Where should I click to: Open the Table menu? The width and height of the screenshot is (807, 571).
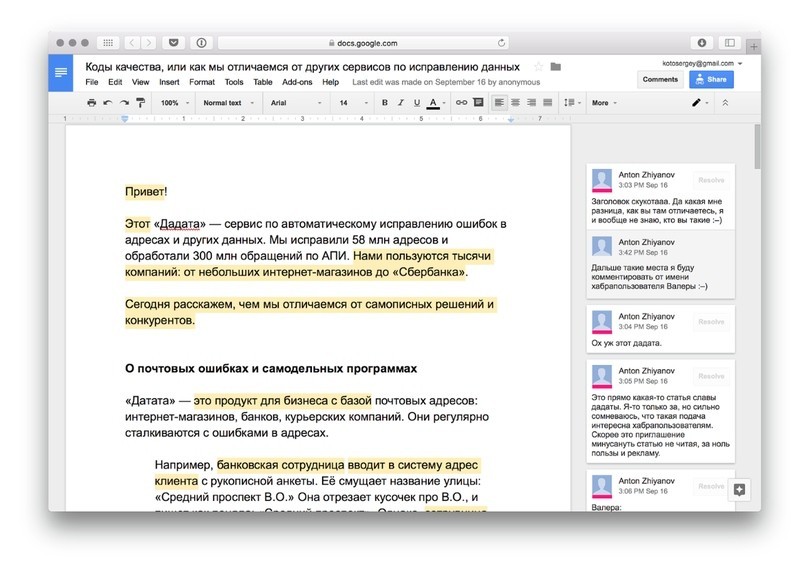262,82
